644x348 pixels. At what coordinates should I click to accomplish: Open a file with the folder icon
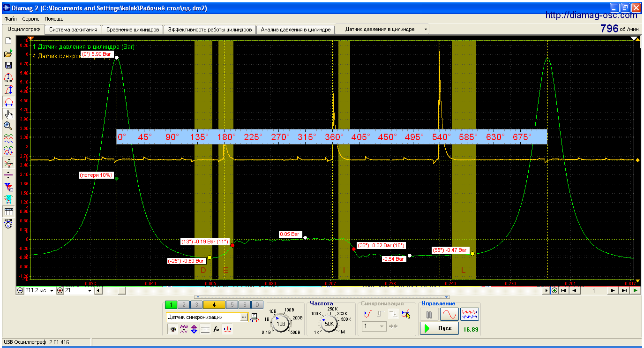click(x=8, y=53)
